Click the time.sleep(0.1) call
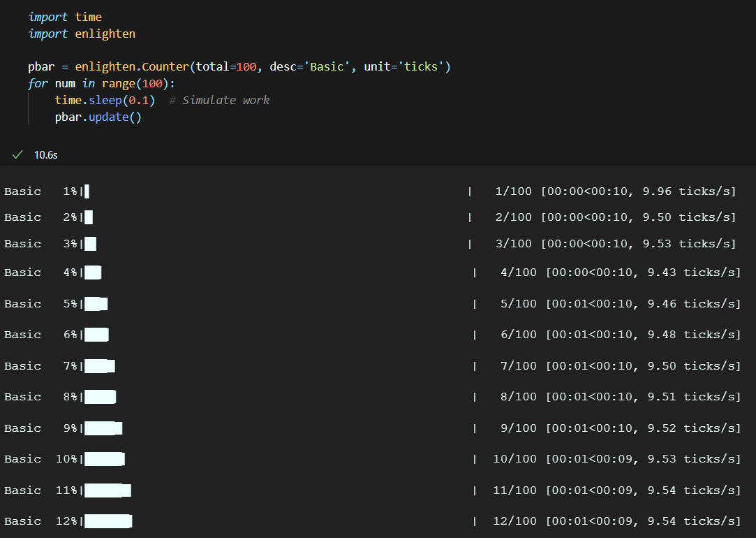Viewport: 756px width, 538px height. tap(105, 100)
